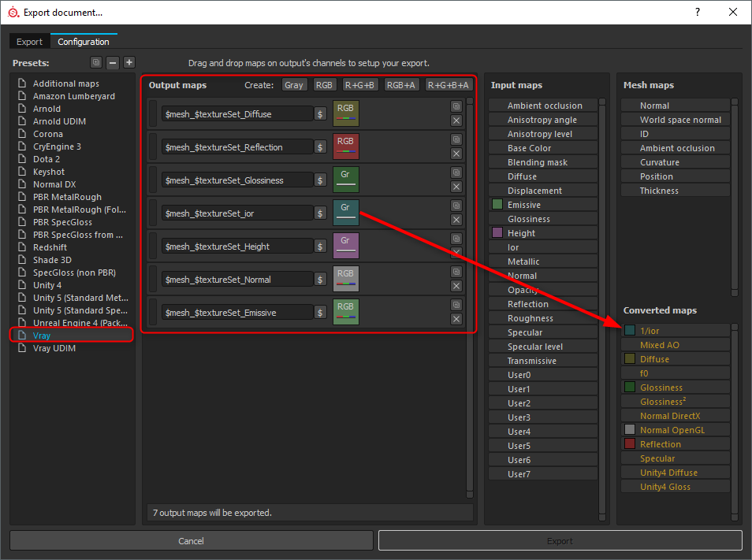This screenshot has height=560, width=752.
Task: Open token menu for ior file name
Action: point(320,213)
